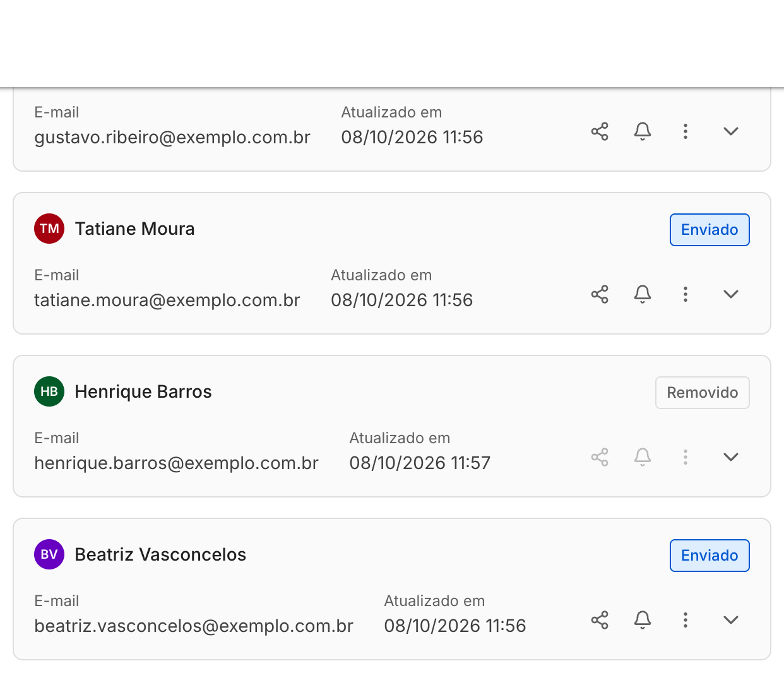Open more options for gustavo.ribeiro row
The image size is (784, 673).
pos(686,131)
